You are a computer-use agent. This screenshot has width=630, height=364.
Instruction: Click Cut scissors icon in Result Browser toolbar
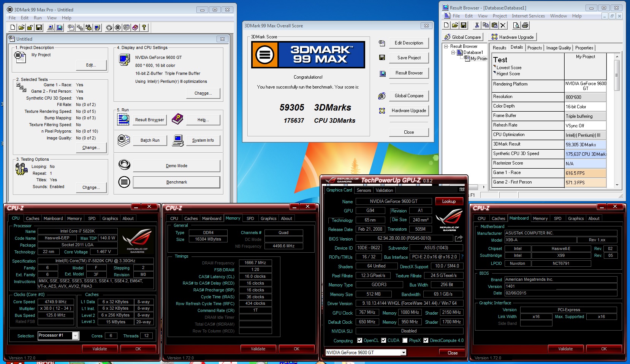click(477, 25)
